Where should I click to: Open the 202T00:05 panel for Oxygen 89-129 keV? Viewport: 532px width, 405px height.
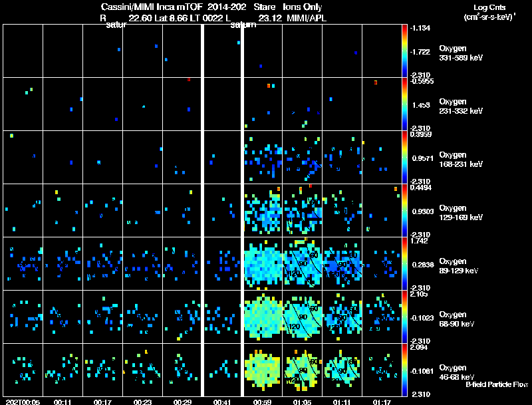[23, 263]
